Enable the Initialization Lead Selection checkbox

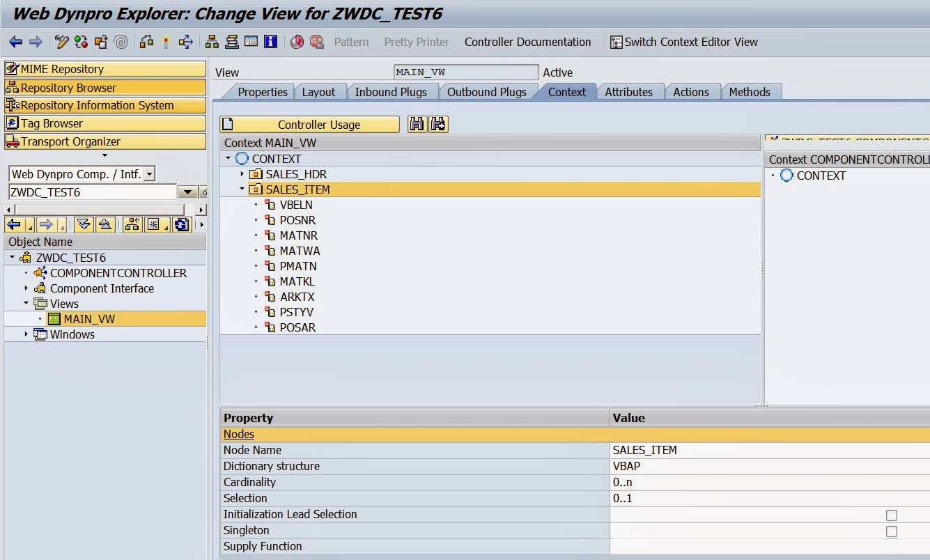[x=891, y=515]
